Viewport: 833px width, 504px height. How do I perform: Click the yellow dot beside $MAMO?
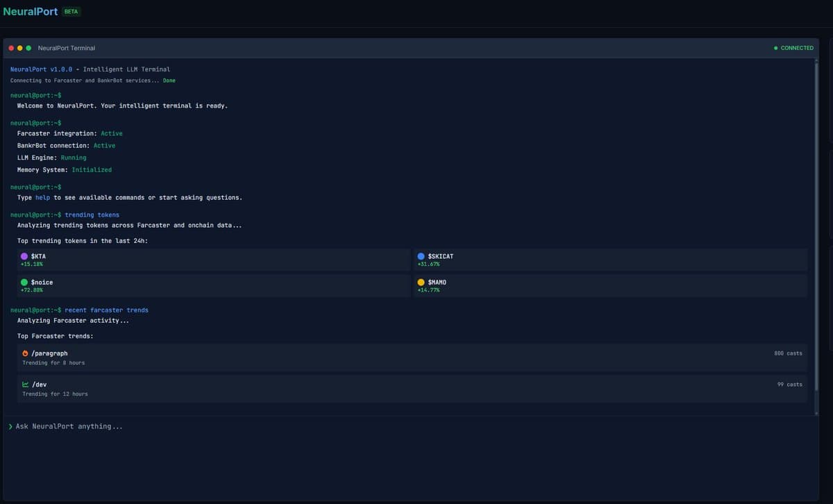point(421,282)
